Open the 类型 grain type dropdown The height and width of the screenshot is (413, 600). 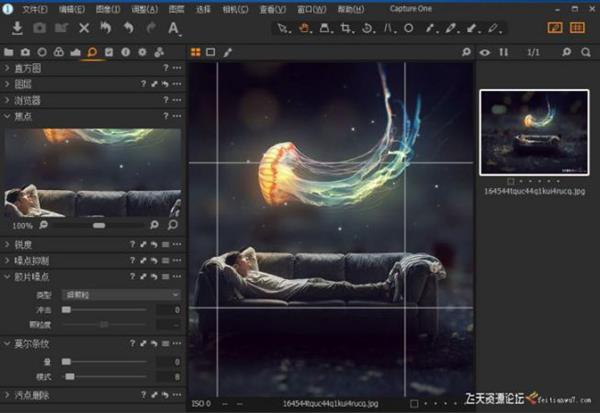pos(120,295)
